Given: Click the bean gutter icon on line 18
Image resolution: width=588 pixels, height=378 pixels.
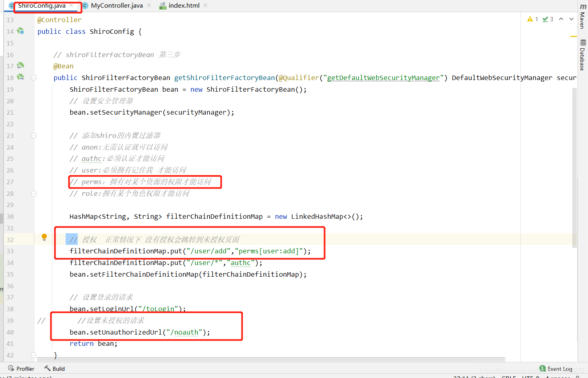Looking at the screenshot, I should 21,77.
